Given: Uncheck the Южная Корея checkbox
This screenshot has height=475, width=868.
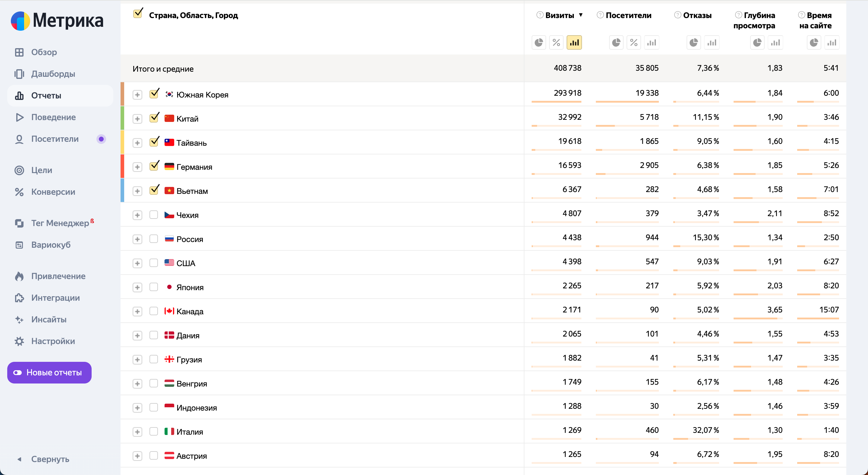Looking at the screenshot, I should pyautogui.click(x=154, y=94).
